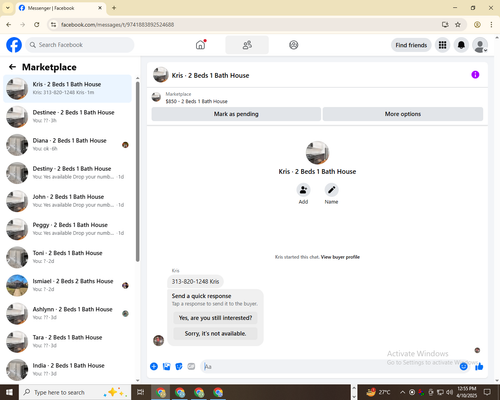Click the Facebook logo
Image resolution: width=500 pixels, height=400 pixels.
coord(14,45)
